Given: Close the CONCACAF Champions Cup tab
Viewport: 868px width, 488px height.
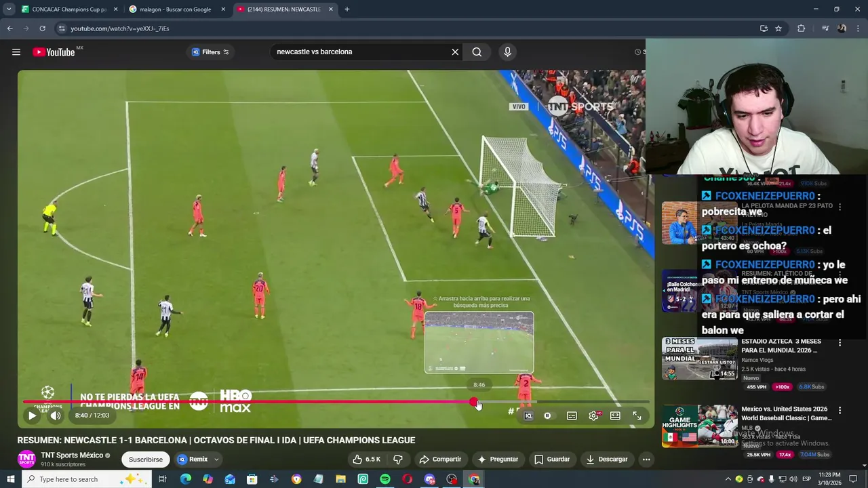Looking at the screenshot, I should pos(115,9).
